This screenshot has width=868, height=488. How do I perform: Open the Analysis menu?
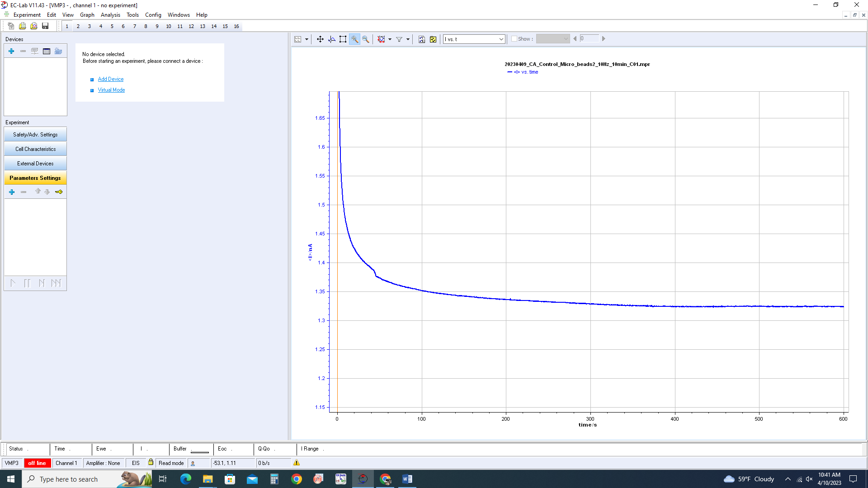click(x=110, y=15)
